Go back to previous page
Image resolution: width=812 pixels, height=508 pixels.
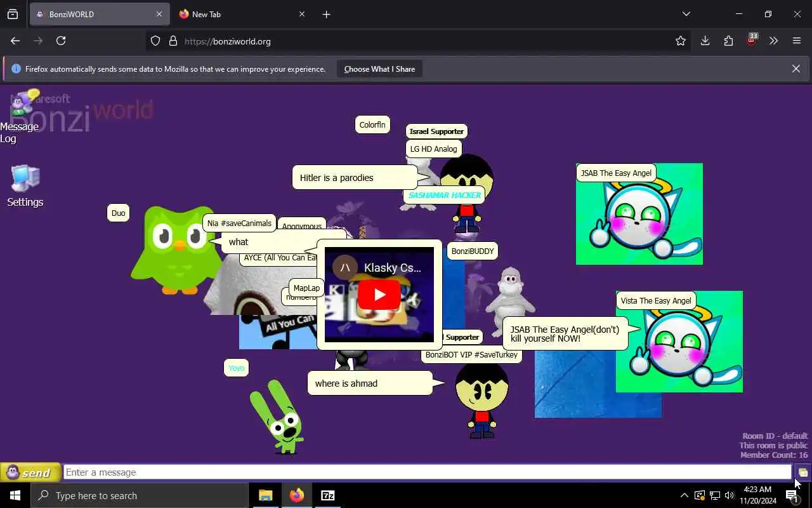pyautogui.click(x=15, y=41)
